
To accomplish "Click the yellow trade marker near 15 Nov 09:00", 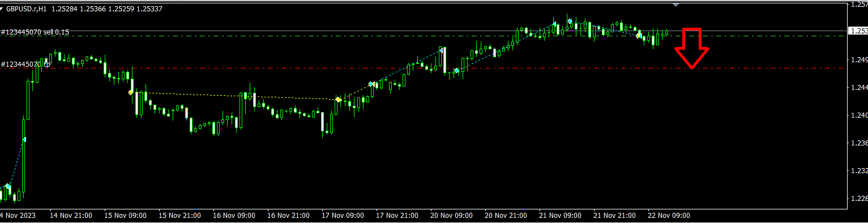I will pyautogui.click(x=131, y=92).
